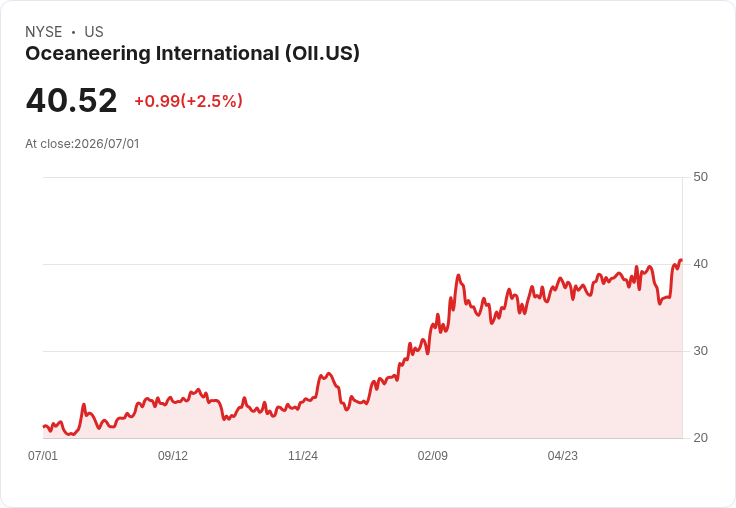Click the chart line's latest endpoint
Screen dimensions: 736x508
pos(681,260)
